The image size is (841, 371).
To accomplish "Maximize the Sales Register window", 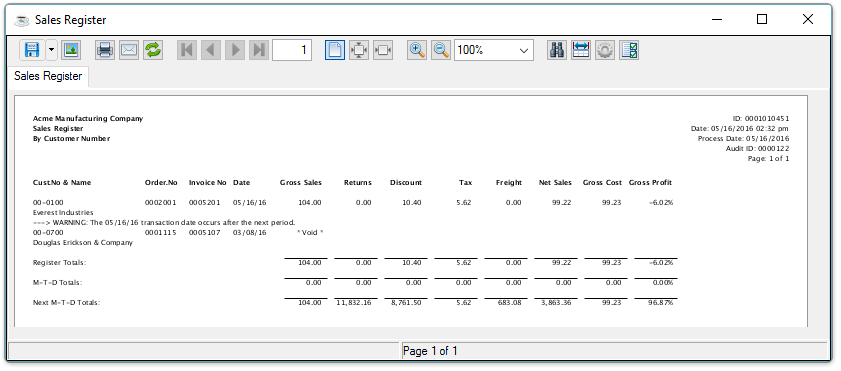I will [x=762, y=20].
